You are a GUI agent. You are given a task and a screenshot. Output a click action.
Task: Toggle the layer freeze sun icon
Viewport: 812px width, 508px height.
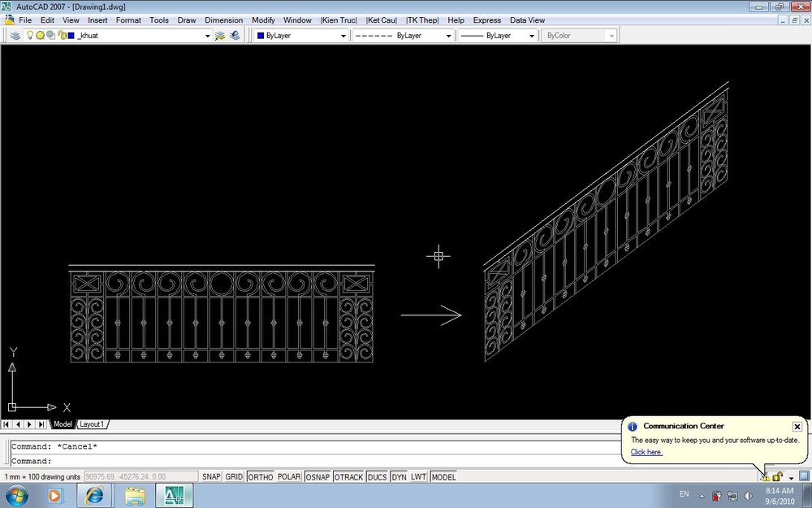(40, 35)
